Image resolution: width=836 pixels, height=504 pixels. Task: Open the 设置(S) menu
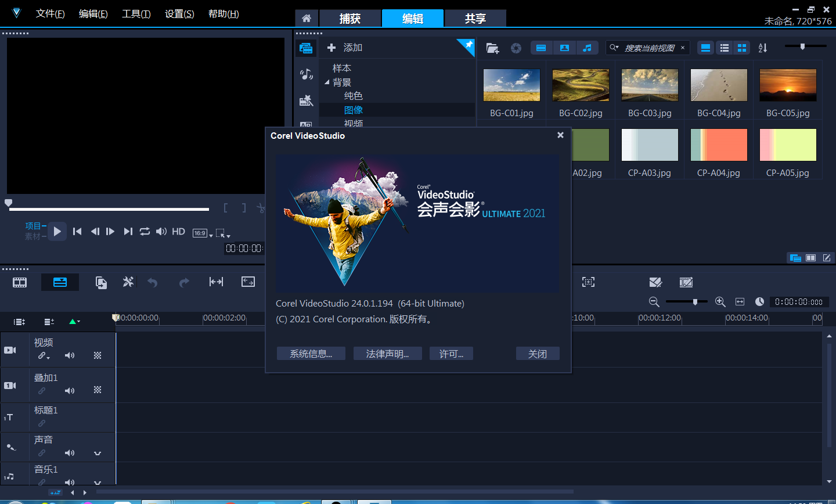pos(179,14)
